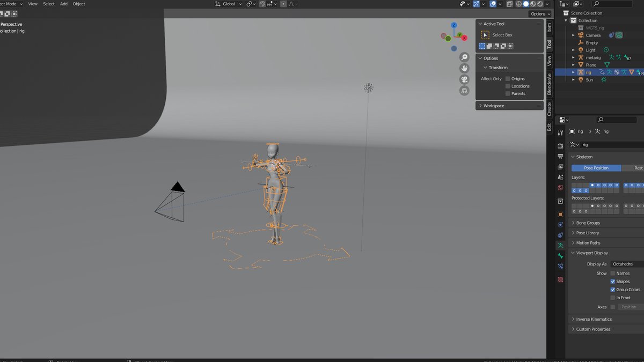Image resolution: width=644 pixels, height=362 pixels.
Task: Open the Global transform orientation dropdown
Action: tap(229, 4)
